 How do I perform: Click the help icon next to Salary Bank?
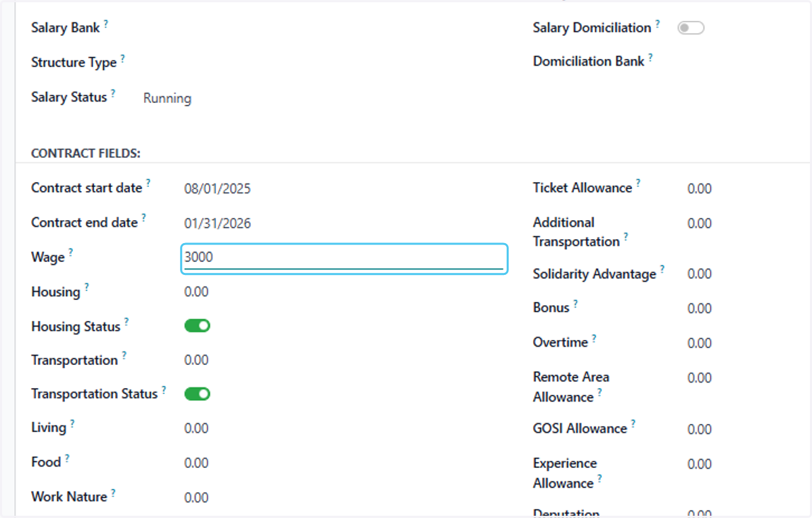(106, 24)
